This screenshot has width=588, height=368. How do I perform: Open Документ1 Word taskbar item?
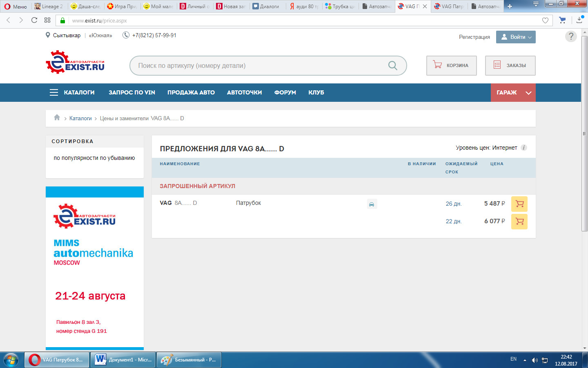click(x=123, y=360)
